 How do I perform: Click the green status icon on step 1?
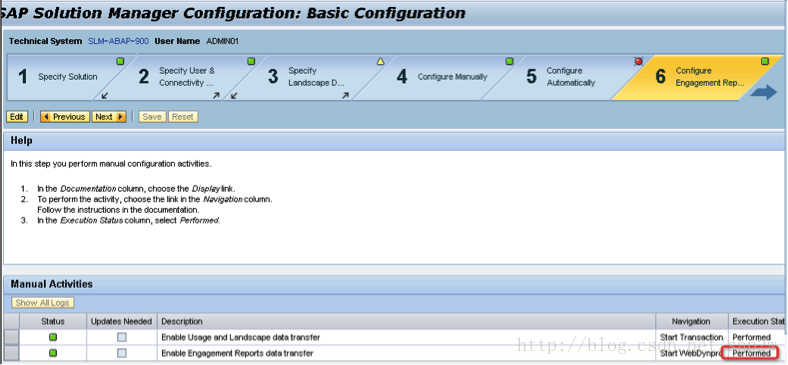click(x=120, y=61)
